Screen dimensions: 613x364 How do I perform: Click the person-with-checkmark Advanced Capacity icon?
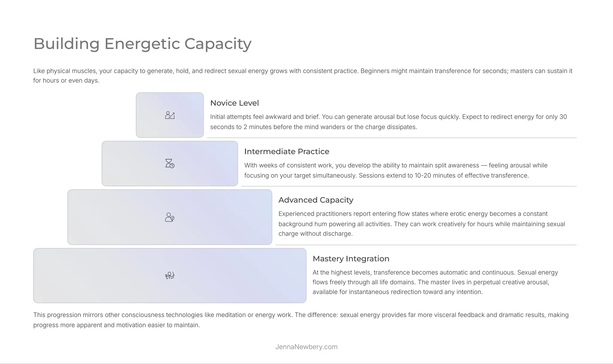170,217
